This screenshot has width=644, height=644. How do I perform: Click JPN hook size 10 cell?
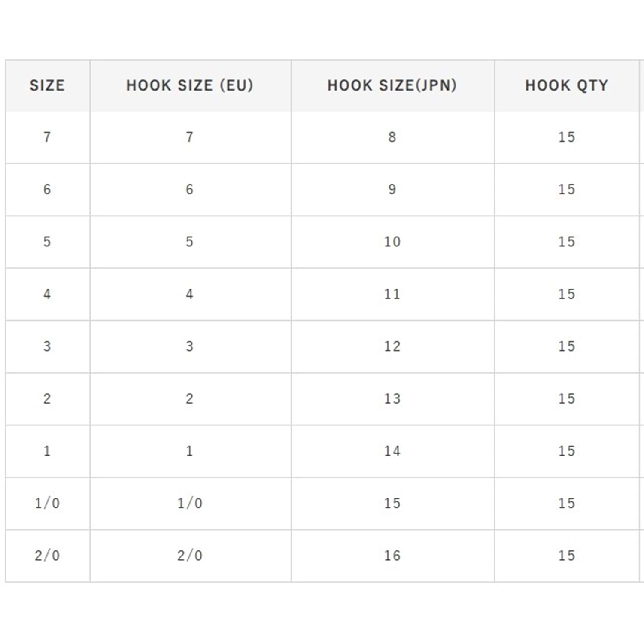pyautogui.click(x=392, y=242)
